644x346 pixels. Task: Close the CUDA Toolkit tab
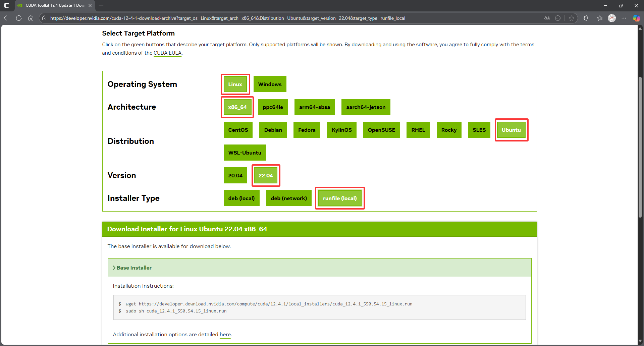pos(90,5)
